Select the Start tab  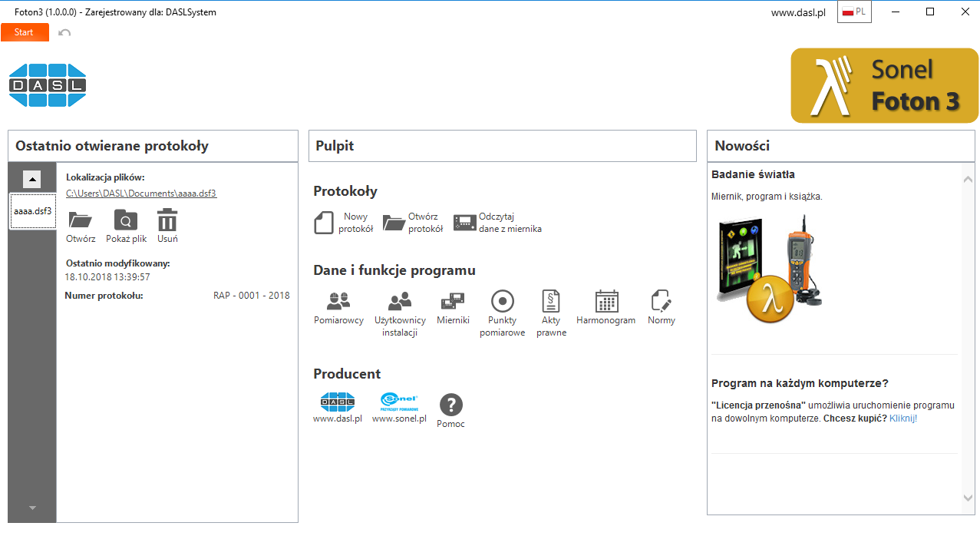click(x=25, y=32)
